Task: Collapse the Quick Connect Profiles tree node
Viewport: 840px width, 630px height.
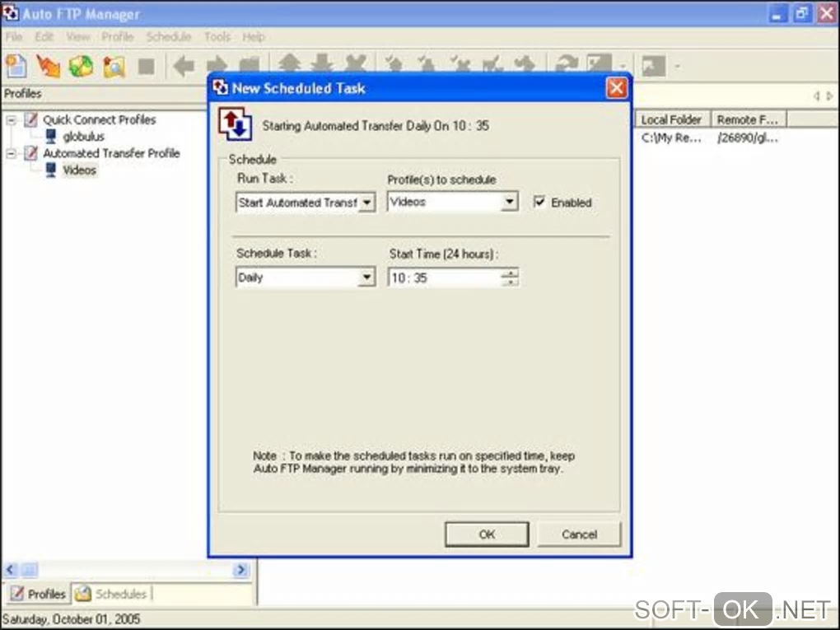Action: [x=11, y=120]
